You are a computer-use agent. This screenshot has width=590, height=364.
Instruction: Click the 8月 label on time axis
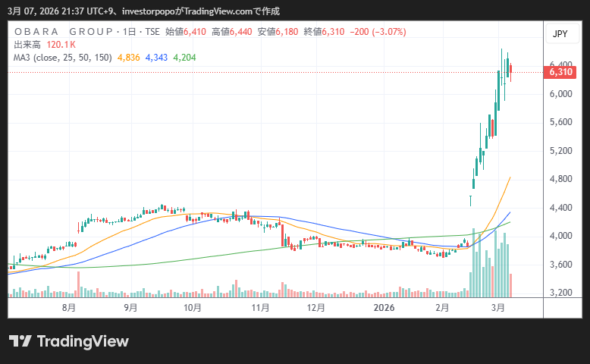(x=69, y=308)
